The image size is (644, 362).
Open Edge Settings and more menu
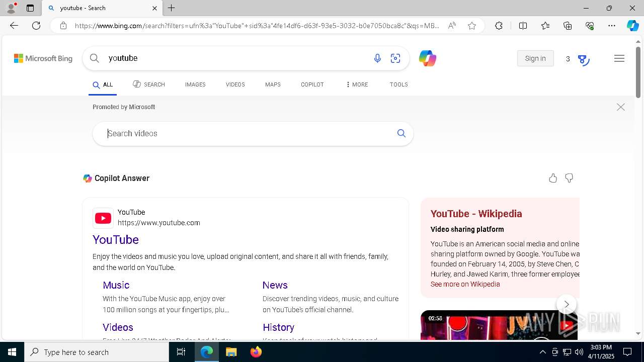pos(612,26)
